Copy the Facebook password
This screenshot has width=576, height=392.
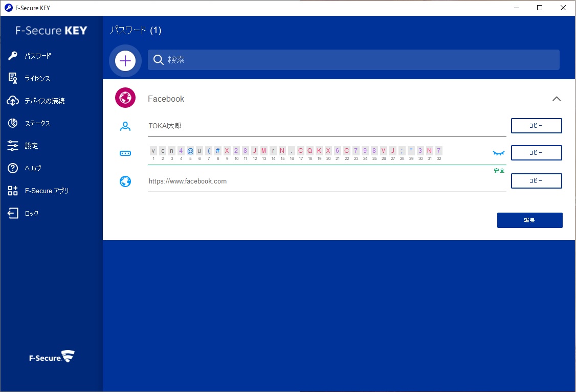[536, 153]
